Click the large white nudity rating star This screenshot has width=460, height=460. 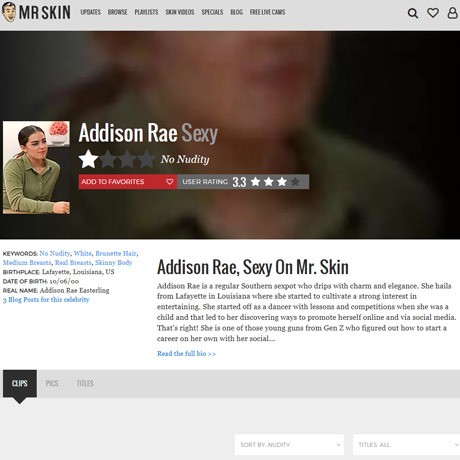click(x=88, y=159)
